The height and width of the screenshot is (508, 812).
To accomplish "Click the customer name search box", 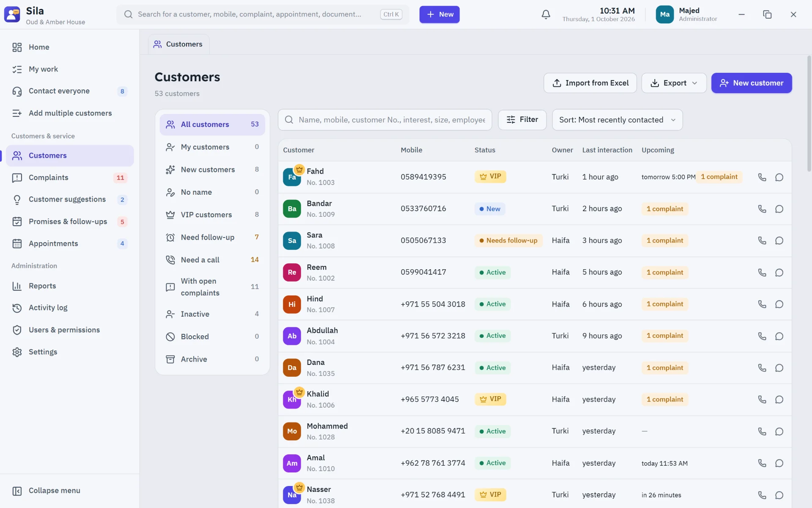I will tap(385, 120).
